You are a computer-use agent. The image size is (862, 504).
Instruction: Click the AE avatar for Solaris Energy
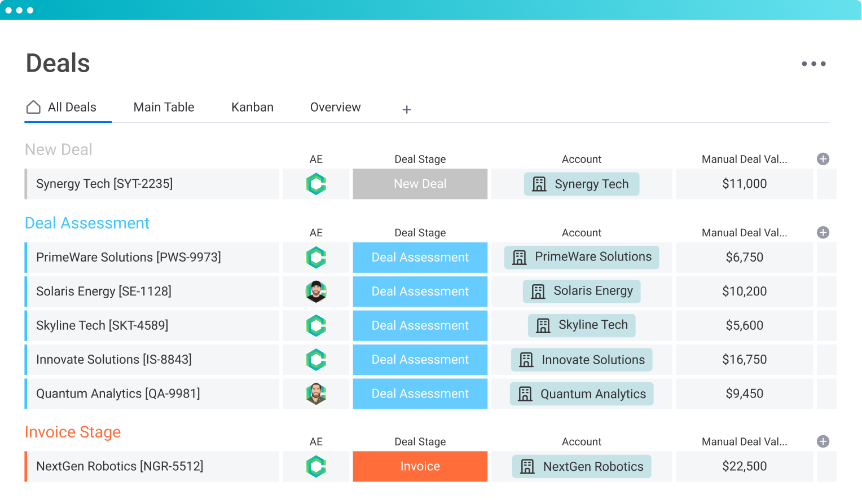pyautogui.click(x=316, y=291)
